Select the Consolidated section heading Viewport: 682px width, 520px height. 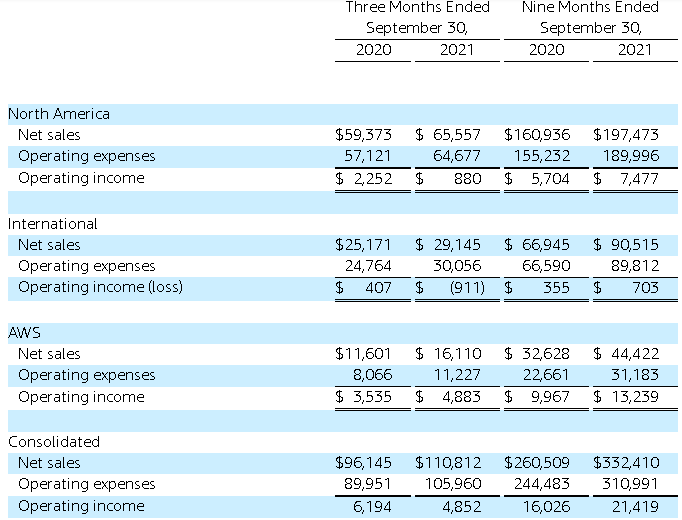(54, 441)
